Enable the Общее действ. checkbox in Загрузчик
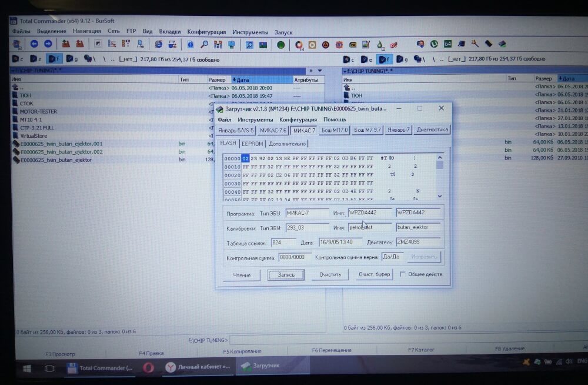Image resolution: width=588 pixels, height=385 pixels. 403,274
